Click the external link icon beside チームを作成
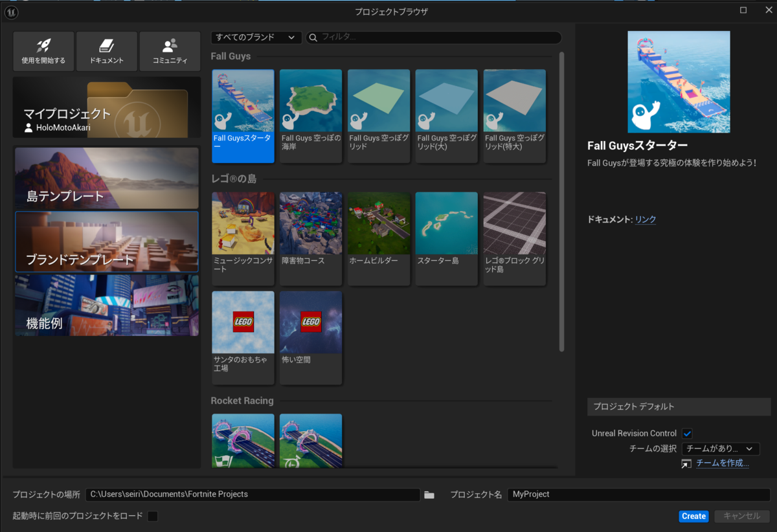Viewport: 777px width, 532px height. coord(686,463)
